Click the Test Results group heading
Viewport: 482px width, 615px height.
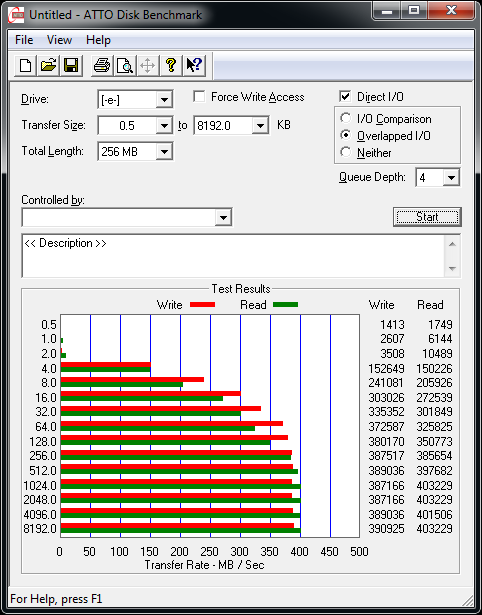(x=241, y=289)
